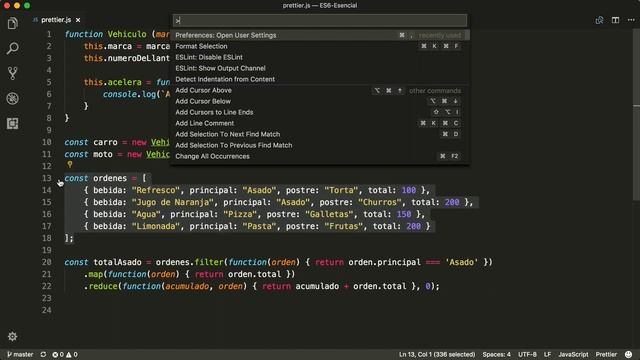Image resolution: width=640 pixels, height=360 pixels.
Task: Open the editor More Actions menu
Action: (x=631, y=20)
